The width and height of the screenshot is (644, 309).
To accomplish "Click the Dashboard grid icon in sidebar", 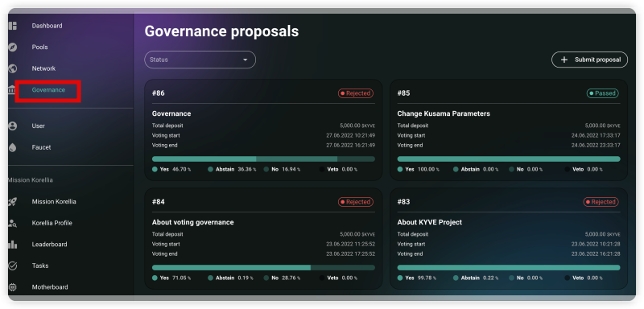I will coord(13,26).
